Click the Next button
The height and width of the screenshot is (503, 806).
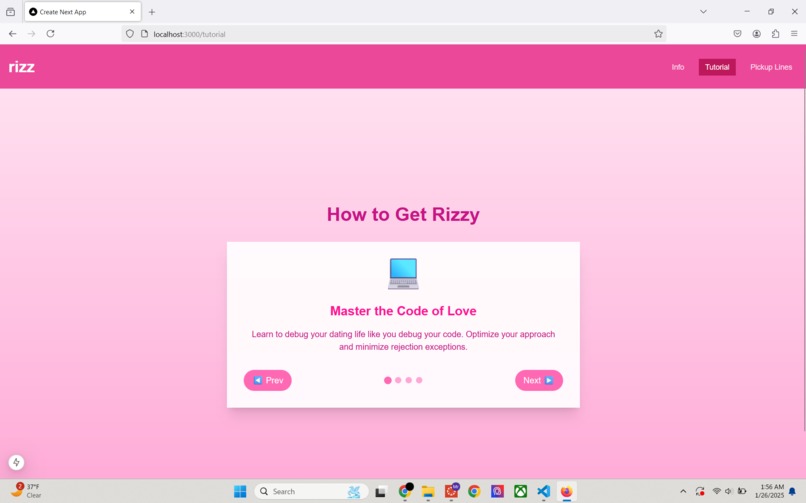point(539,380)
